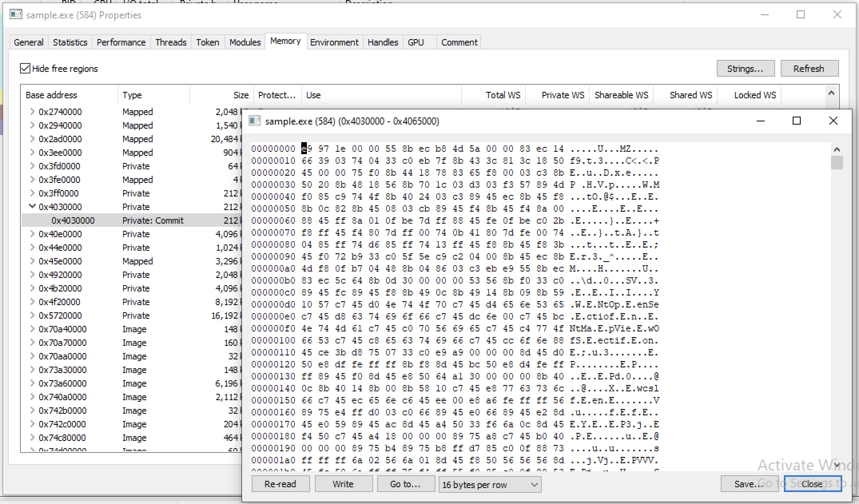
Task: Open the Threads tab
Action: 171,42
